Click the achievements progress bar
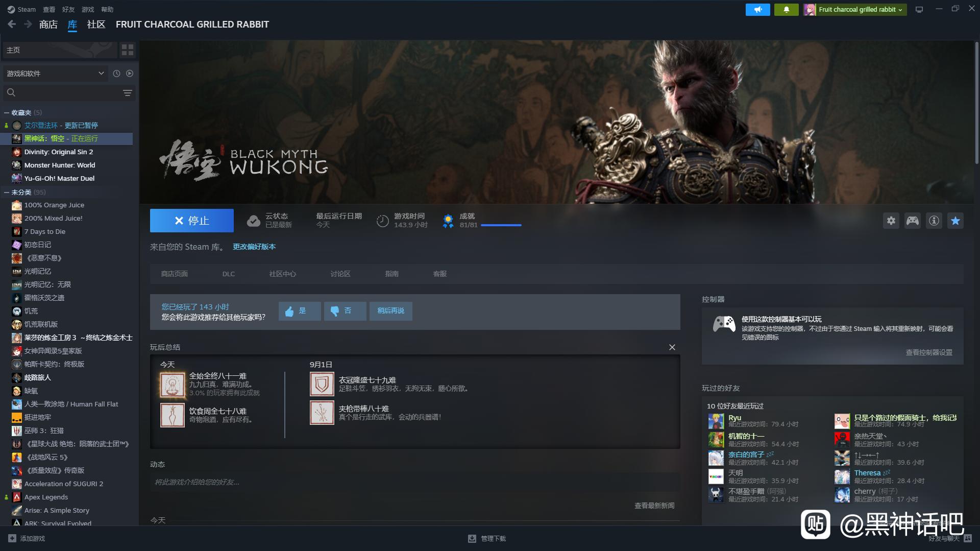Screen dimensions: 980x551 coord(501,225)
